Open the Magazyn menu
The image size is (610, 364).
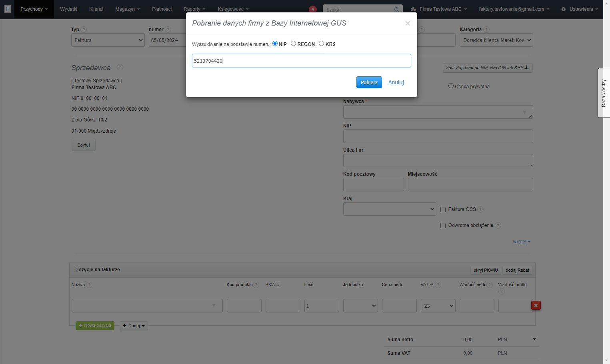[x=127, y=9]
